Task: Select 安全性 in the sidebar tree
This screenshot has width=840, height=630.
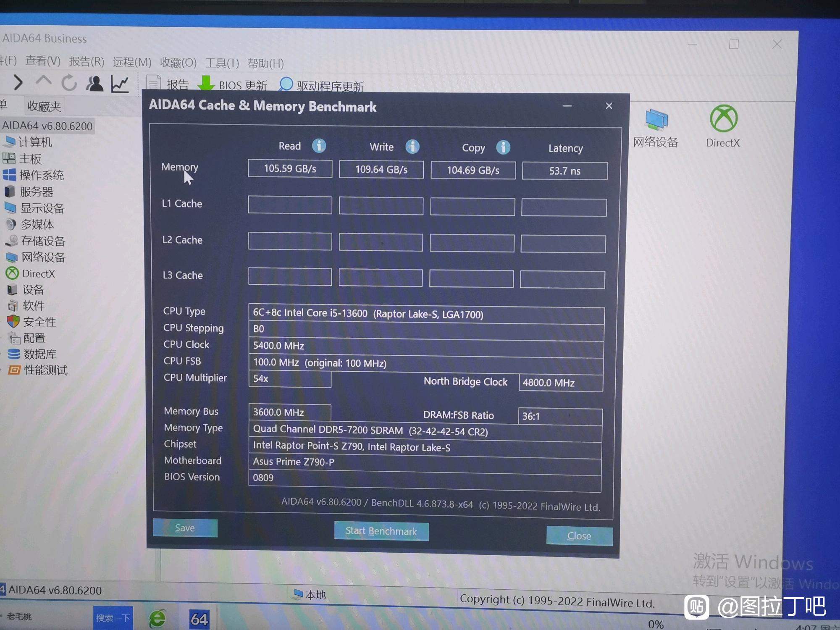Action: coord(32,322)
